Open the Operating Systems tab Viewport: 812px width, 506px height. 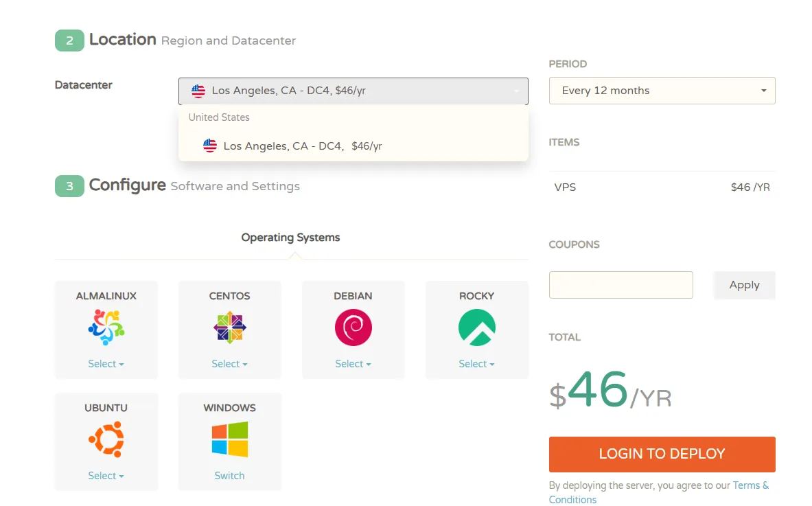(290, 238)
